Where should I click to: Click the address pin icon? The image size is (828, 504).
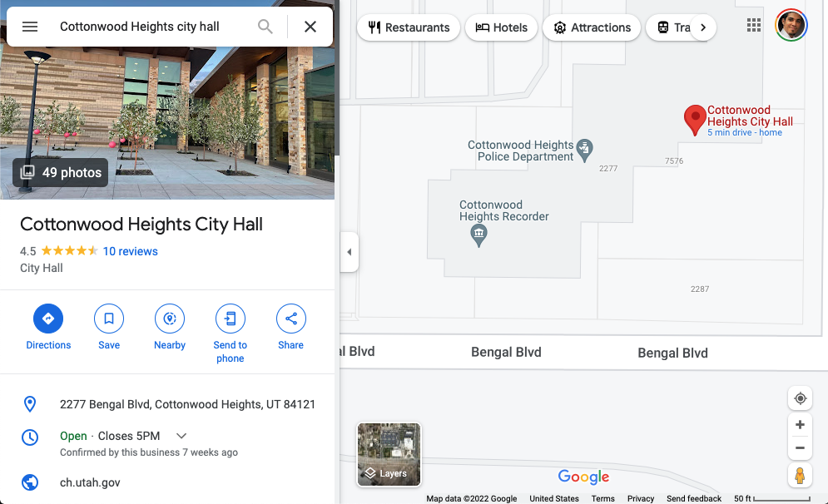30,404
